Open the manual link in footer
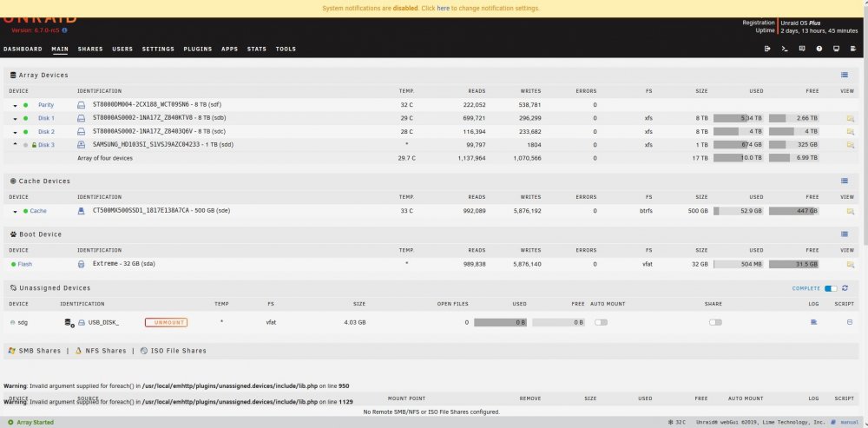The height and width of the screenshot is (428, 868). tap(848, 423)
